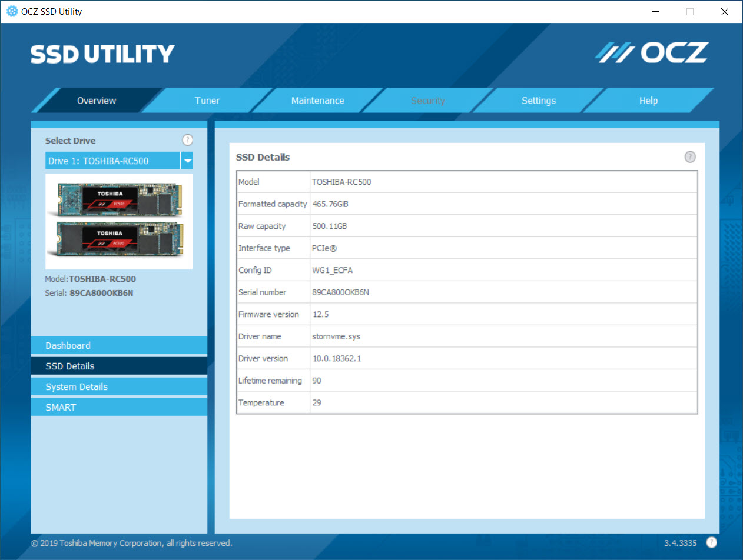Minimize the OCZ SSD Utility window
Viewport: 743px width, 560px height.
tap(656, 11)
